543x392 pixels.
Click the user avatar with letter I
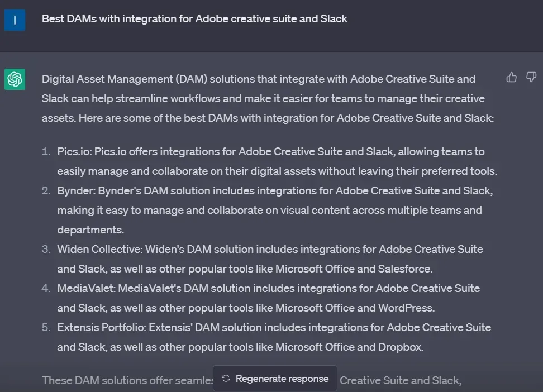point(15,20)
